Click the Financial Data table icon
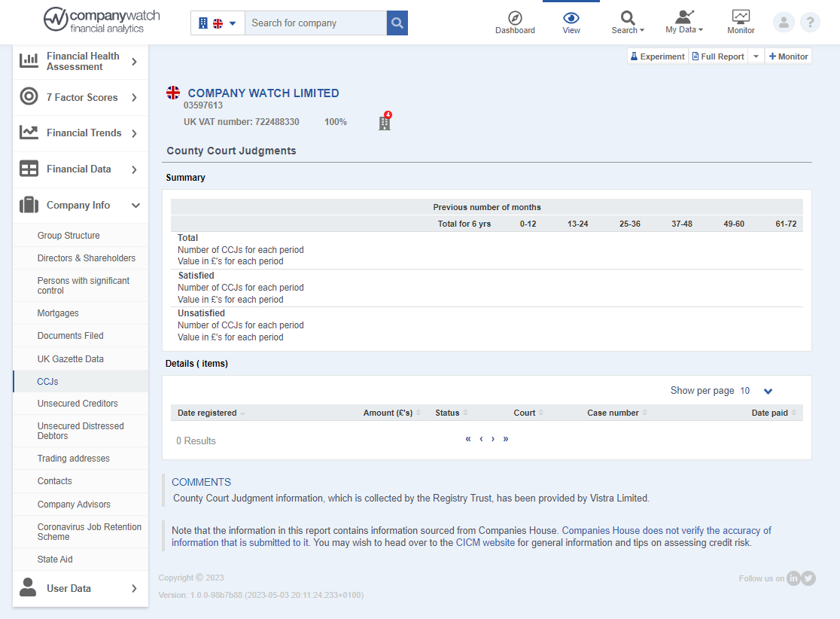 [x=29, y=169]
